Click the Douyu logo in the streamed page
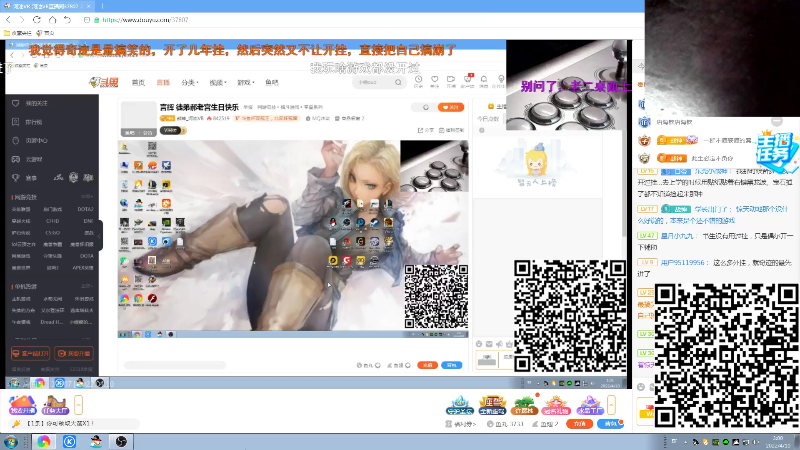This screenshot has width=800, height=450. click(x=104, y=82)
